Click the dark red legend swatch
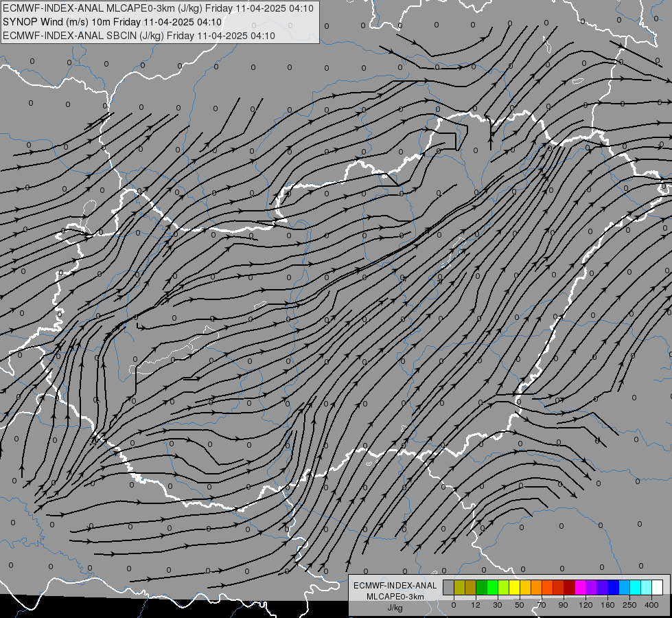 (x=570, y=587)
